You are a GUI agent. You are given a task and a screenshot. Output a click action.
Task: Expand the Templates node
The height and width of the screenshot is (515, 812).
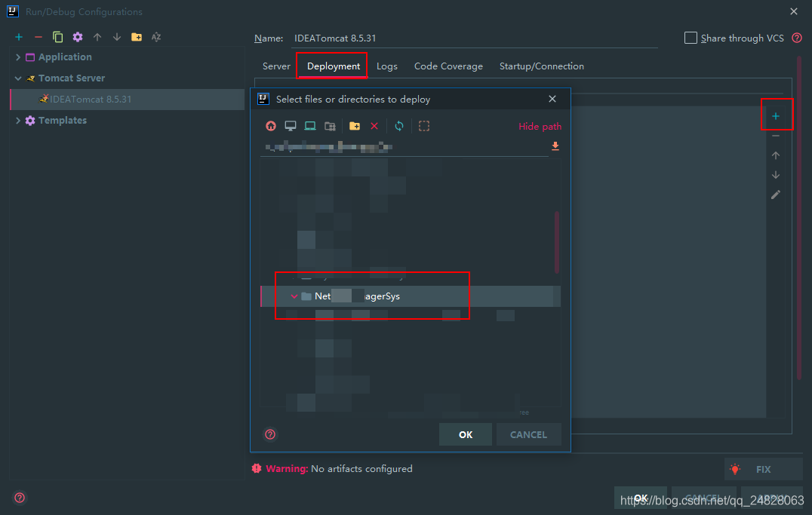[18, 121]
